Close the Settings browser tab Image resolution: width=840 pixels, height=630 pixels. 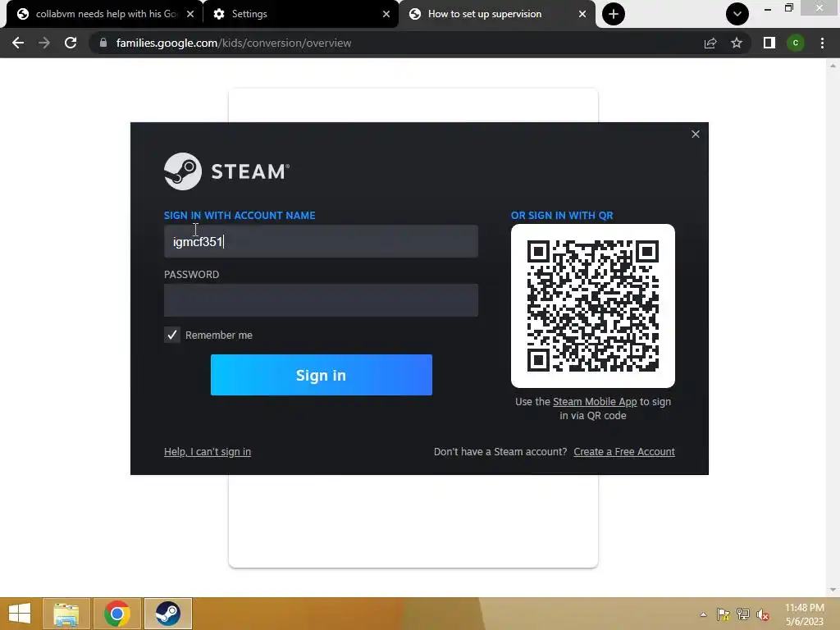(x=386, y=14)
